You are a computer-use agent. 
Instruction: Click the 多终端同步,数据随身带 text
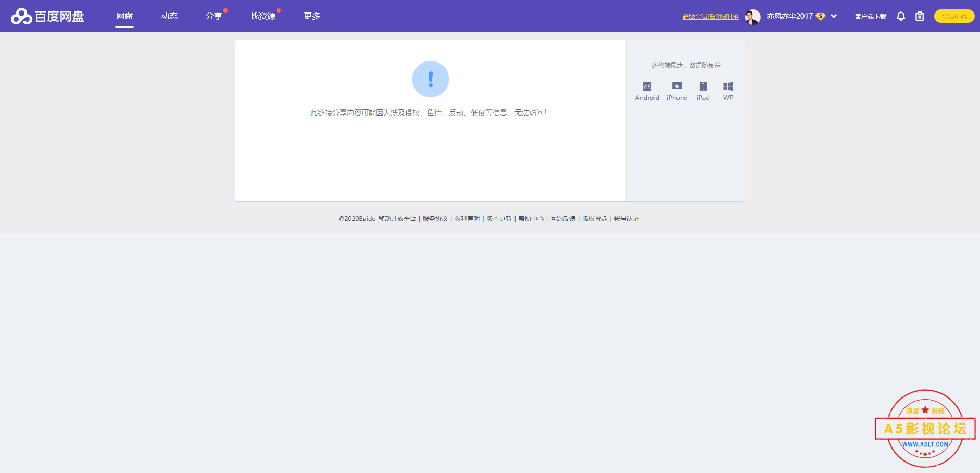click(686, 65)
